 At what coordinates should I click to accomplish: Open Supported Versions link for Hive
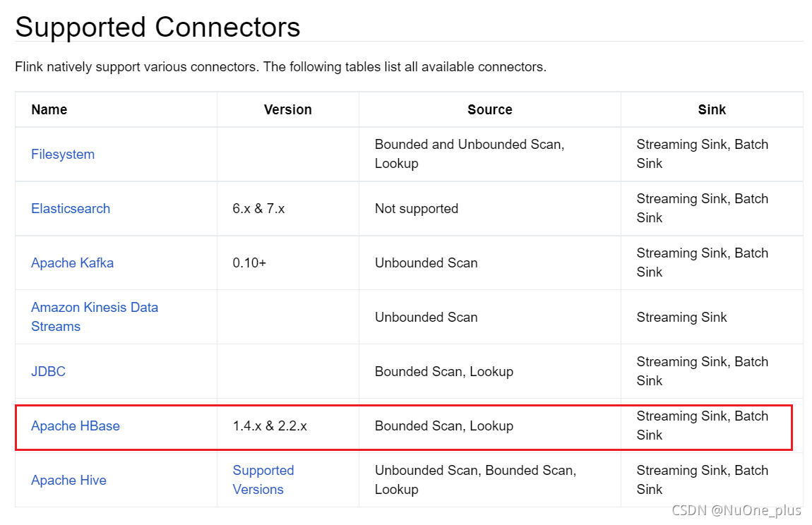click(263, 480)
